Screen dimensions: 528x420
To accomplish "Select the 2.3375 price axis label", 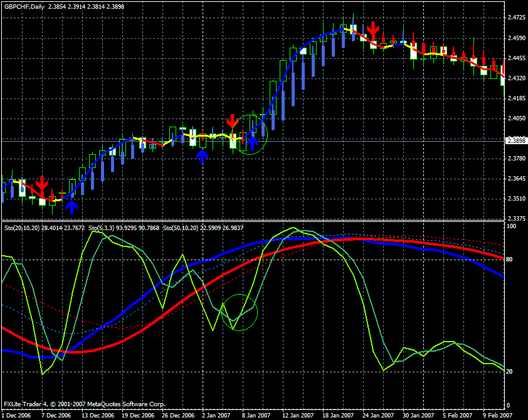I will tap(517, 218).
